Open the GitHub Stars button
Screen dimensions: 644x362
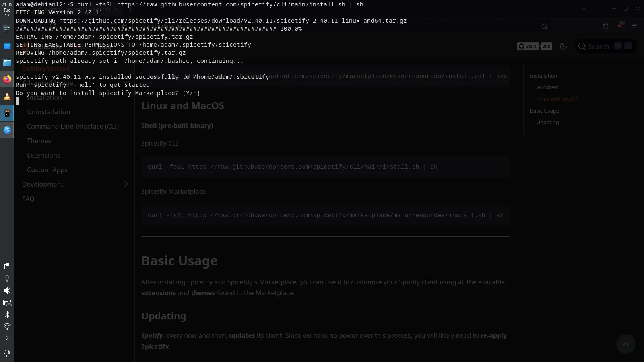(528, 46)
